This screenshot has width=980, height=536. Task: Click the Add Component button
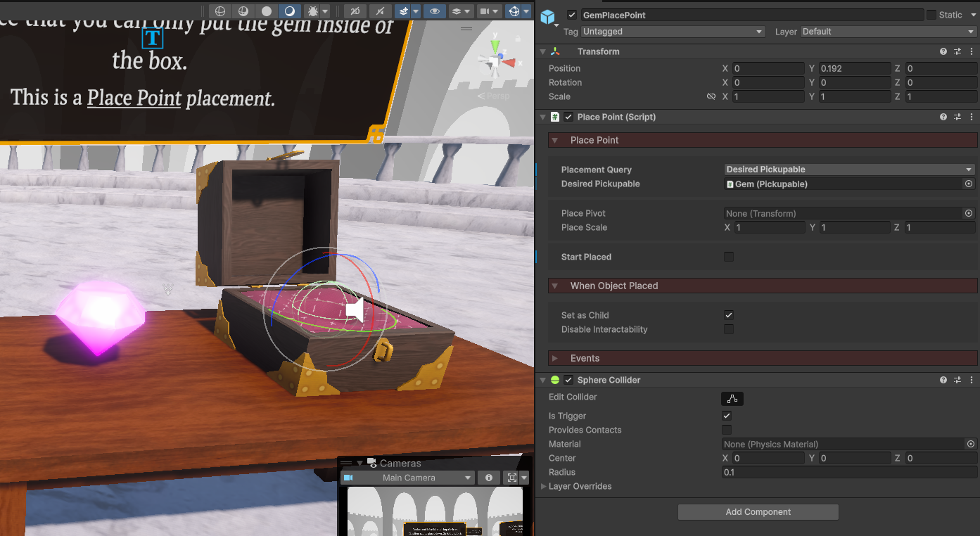[x=758, y=512]
